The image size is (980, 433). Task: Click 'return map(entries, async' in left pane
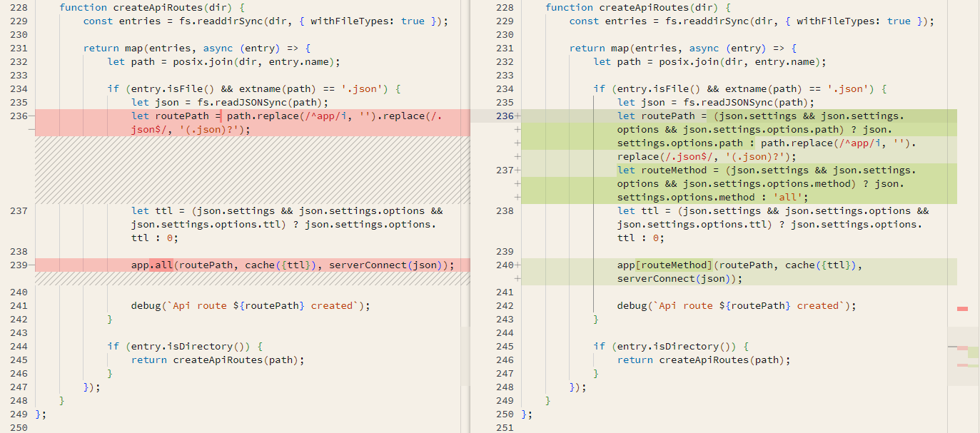[x=197, y=48]
